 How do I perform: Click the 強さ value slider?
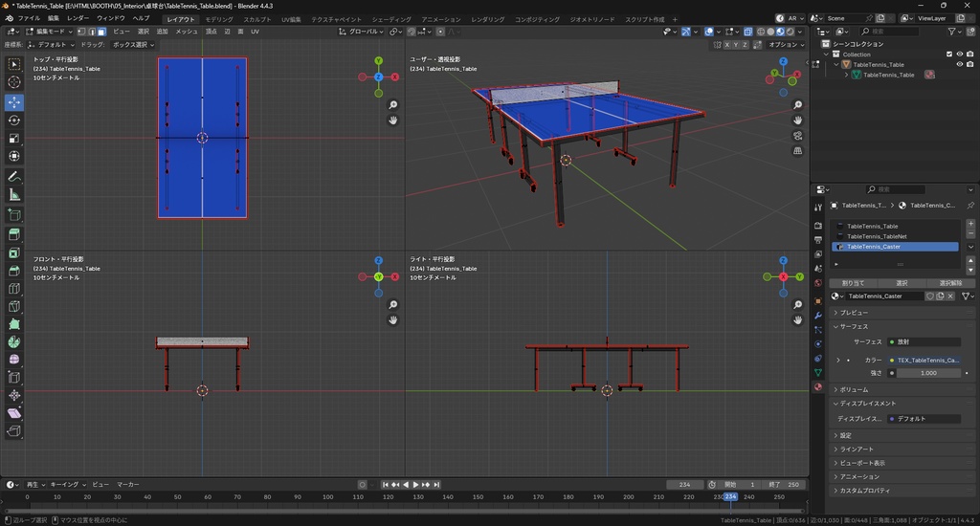click(926, 373)
